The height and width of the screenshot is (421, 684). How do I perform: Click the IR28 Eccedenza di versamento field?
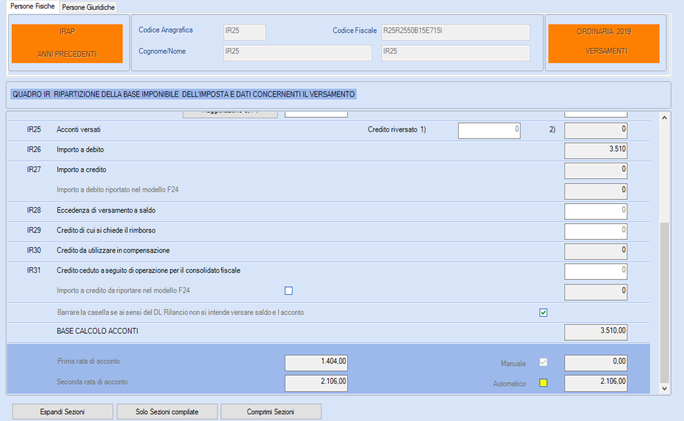(595, 211)
